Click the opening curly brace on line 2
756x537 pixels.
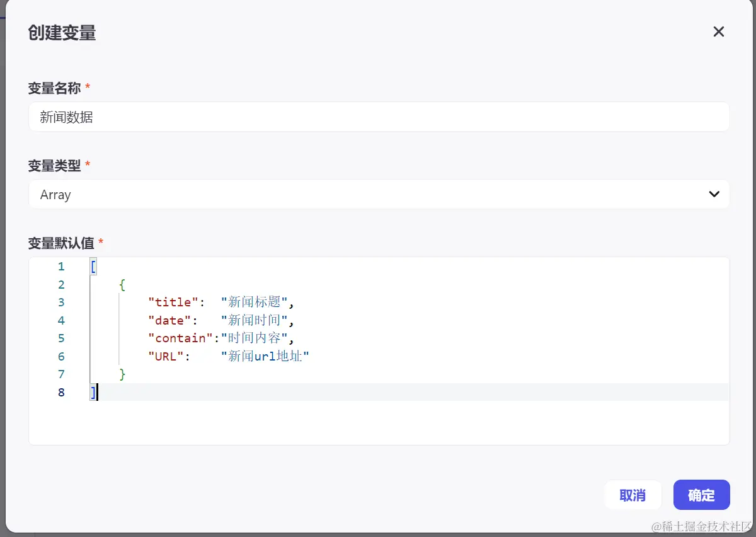tap(122, 285)
